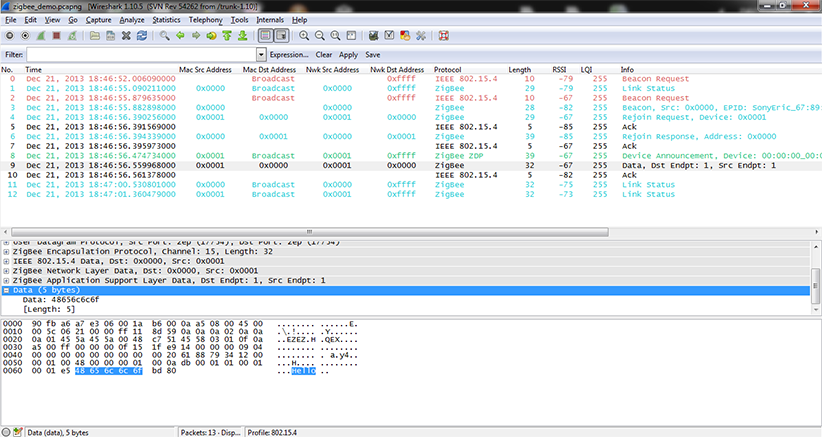Screen dimensions: 822x437
Task: Toggle auto-scroll in live capture button
Action: [282, 36]
